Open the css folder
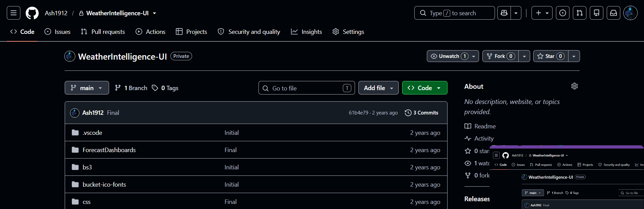Viewport: 644px width, 209px height. pos(86,202)
